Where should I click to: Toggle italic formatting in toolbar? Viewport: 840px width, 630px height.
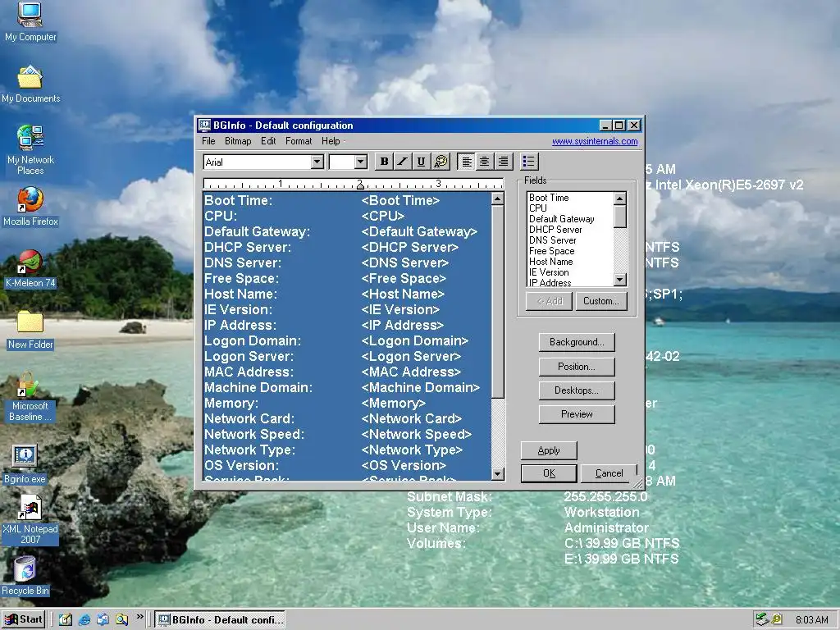click(x=402, y=162)
